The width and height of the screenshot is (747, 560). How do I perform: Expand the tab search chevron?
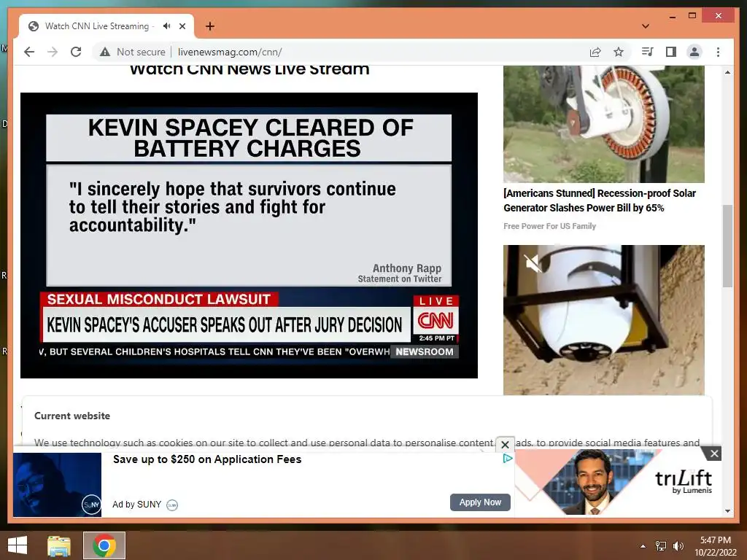click(x=645, y=26)
